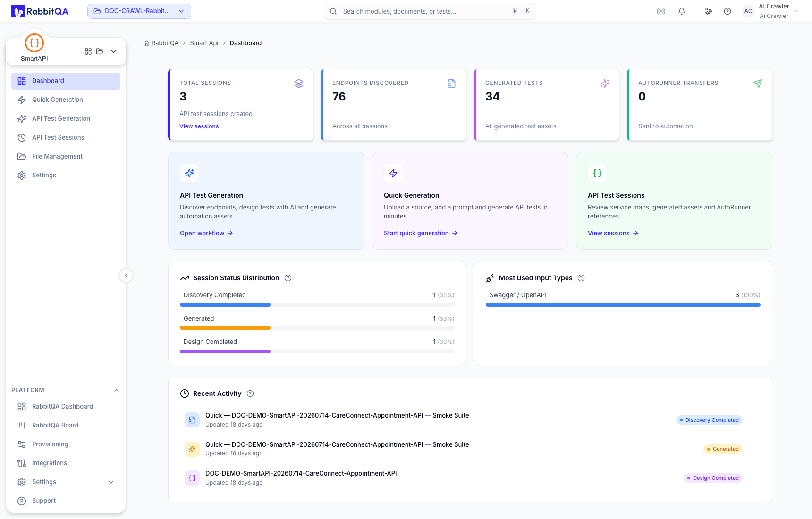The image size is (812, 519).
Task: Select Dashboard in the sidebar
Action: [66, 81]
